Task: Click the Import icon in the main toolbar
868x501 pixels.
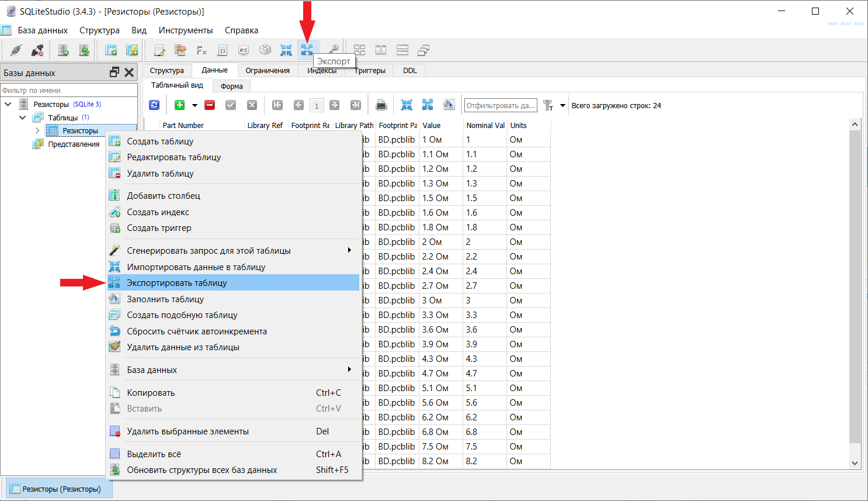Action: point(286,50)
